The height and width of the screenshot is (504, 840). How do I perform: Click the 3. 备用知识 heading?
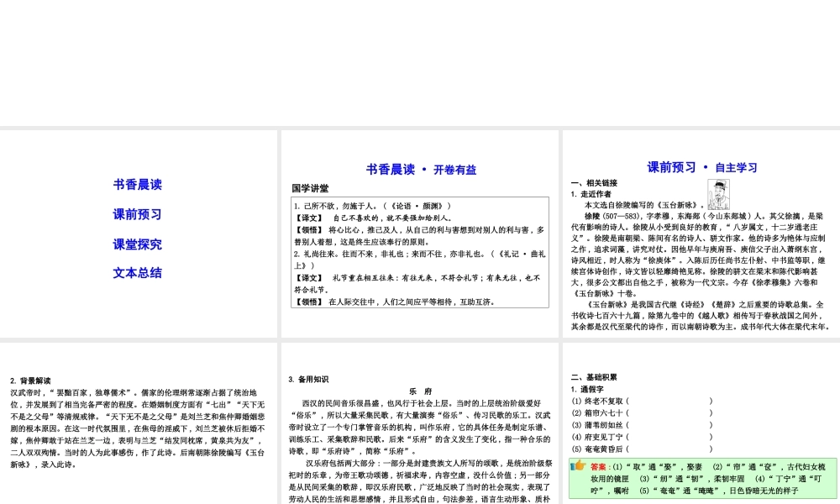click(308, 379)
